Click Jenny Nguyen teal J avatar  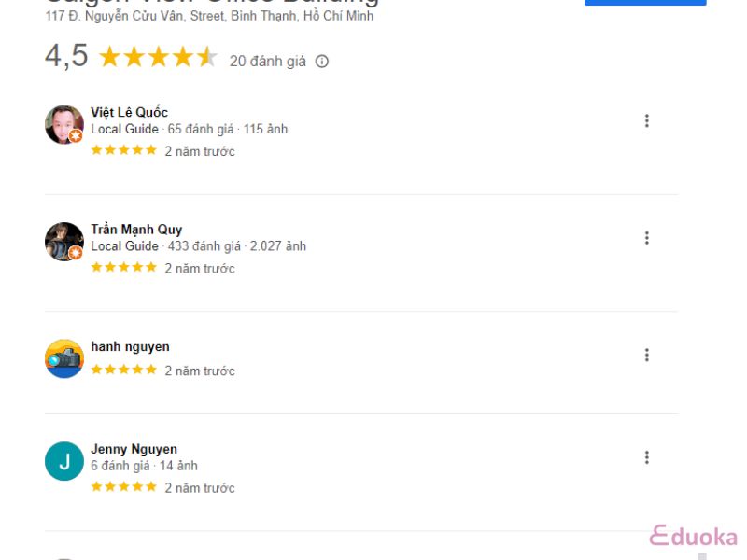(x=64, y=461)
